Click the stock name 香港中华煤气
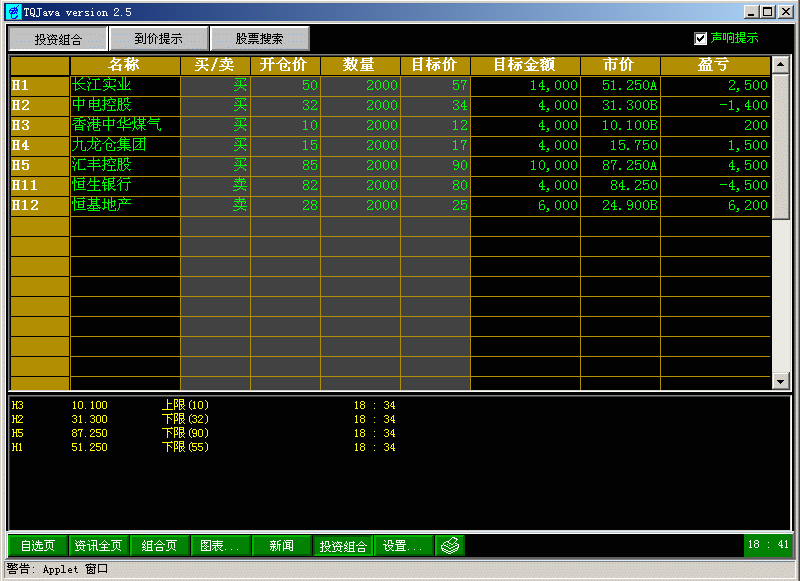The width and height of the screenshot is (800, 581). click(116, 124)
